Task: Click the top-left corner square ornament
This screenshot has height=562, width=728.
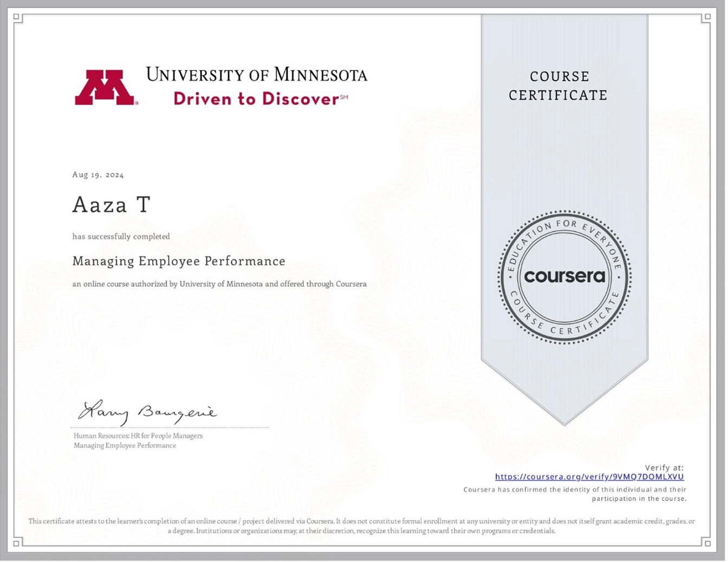Action: tap(17, 17)
